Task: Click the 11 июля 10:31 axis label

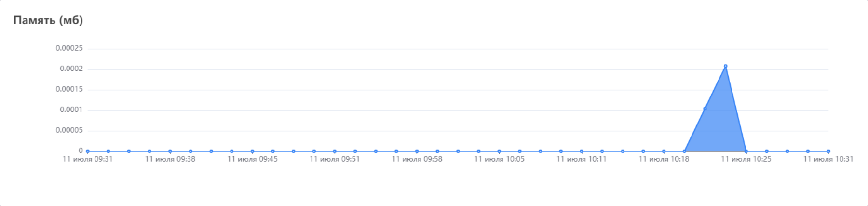Action: (x=828, y=159)
